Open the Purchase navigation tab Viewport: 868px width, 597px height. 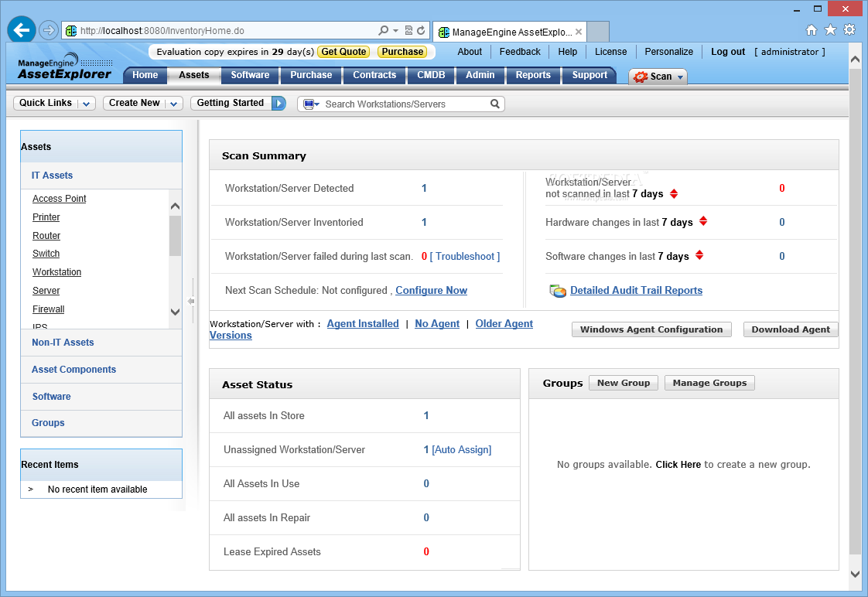(x=311, y=75)
